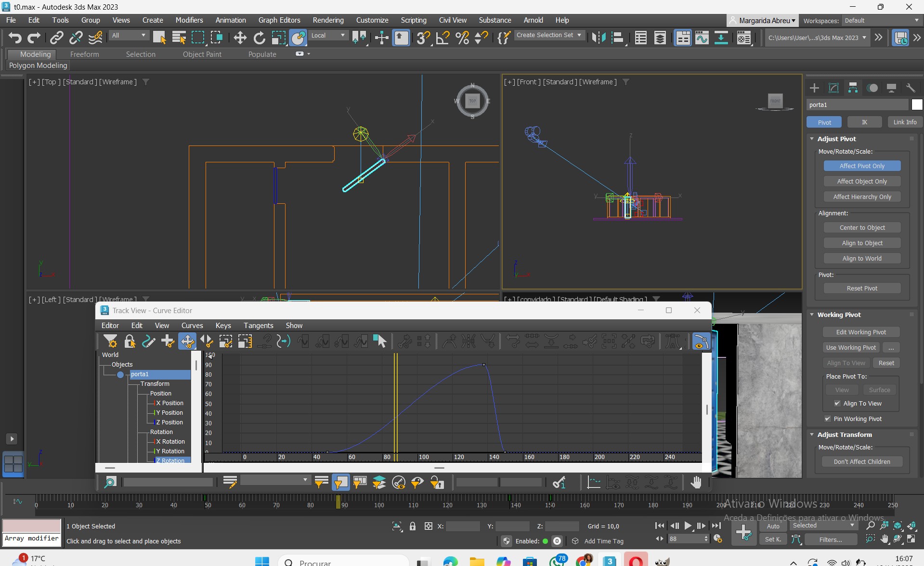Open the Local reference coordinate dropdown
Image resolution: width=924 pixels, height=566 pixels.
pyautogui.click(x=328, y=36)
